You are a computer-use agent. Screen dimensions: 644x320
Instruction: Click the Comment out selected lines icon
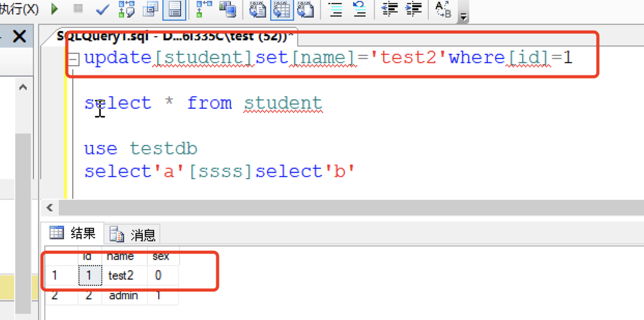336,9
